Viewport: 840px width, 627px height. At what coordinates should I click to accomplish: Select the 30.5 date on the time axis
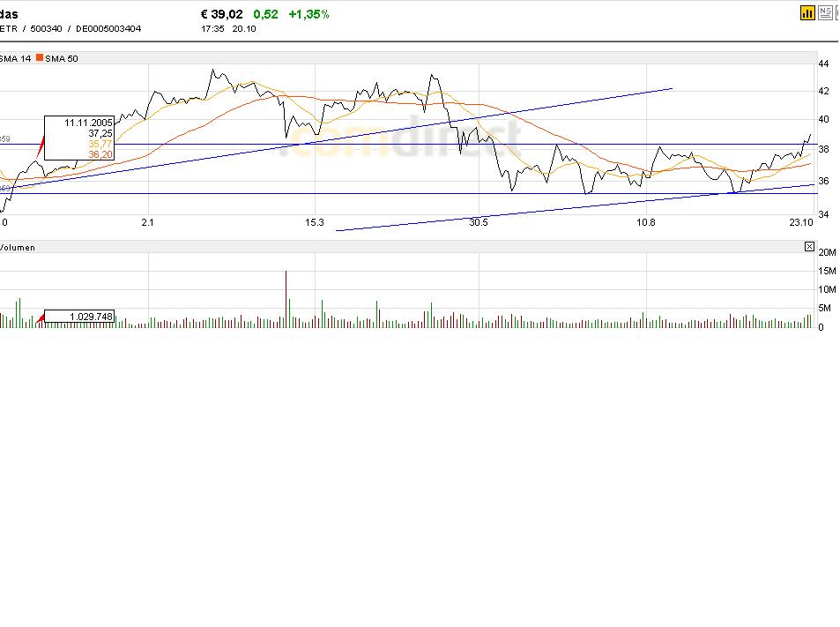pyautogui.click(x=479, y=222)
